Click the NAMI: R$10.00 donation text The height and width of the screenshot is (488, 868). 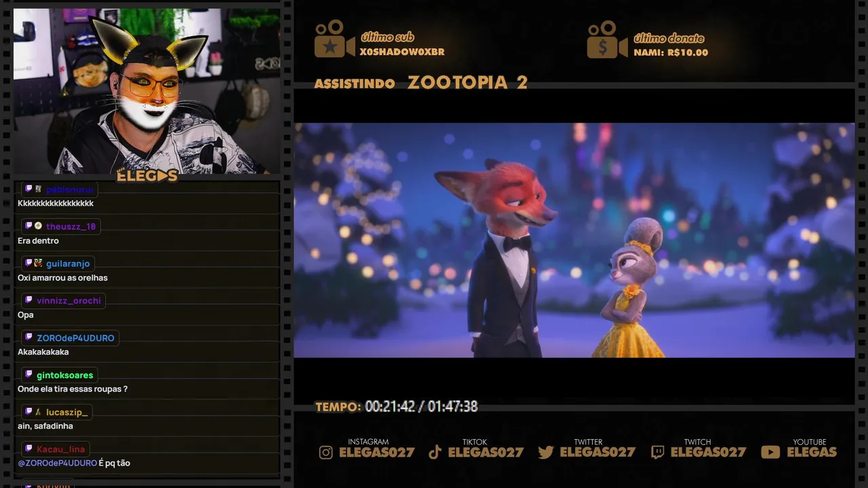click(x=671, y=53)
